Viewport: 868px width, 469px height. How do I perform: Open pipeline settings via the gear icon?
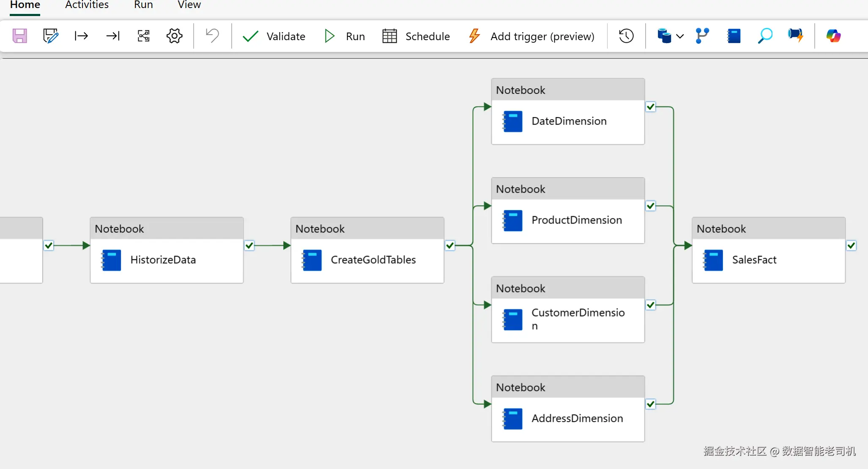tap(175, 36)
